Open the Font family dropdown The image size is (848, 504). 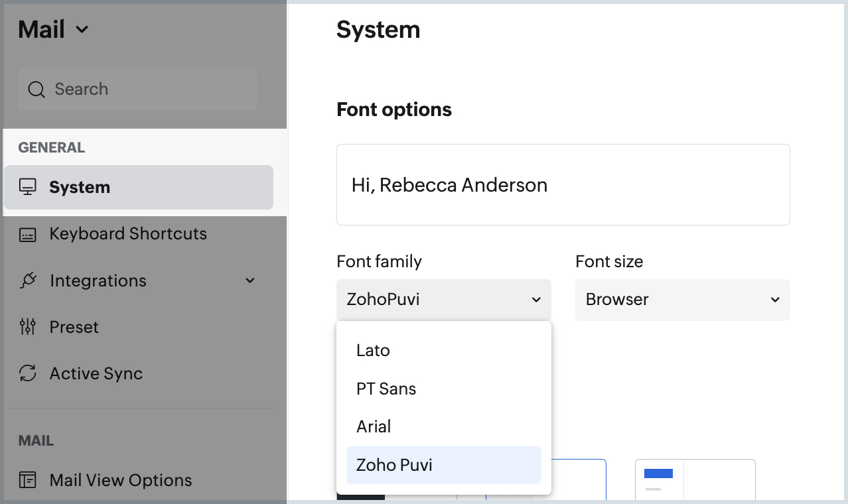point(443,299)
